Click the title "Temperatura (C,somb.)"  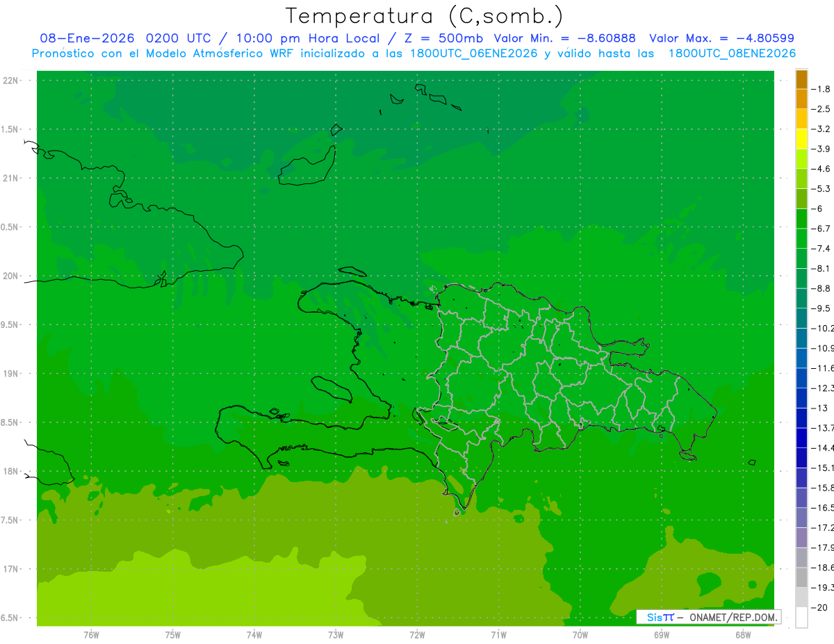coord(425,16)
